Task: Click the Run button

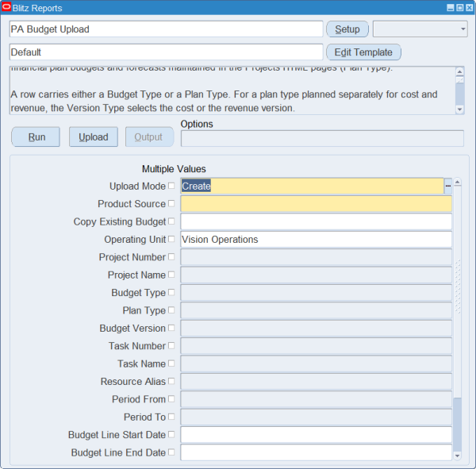Action: (x=36, y=137)
